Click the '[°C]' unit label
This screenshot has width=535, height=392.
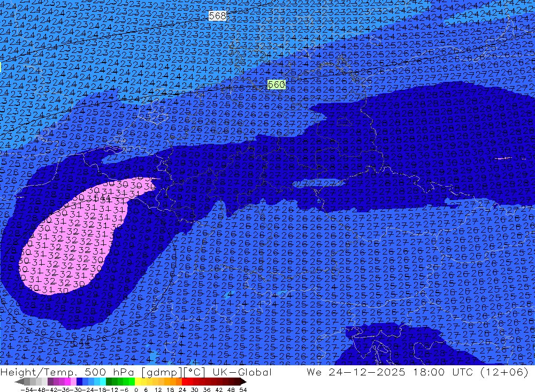pyautogui.click(x=194, y=372)
